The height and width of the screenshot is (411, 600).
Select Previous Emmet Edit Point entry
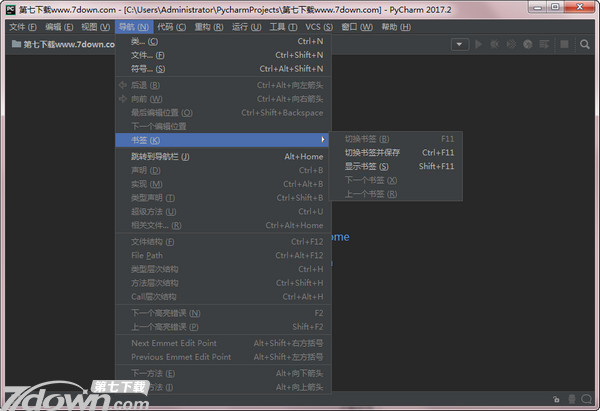(x=223, y=357)
